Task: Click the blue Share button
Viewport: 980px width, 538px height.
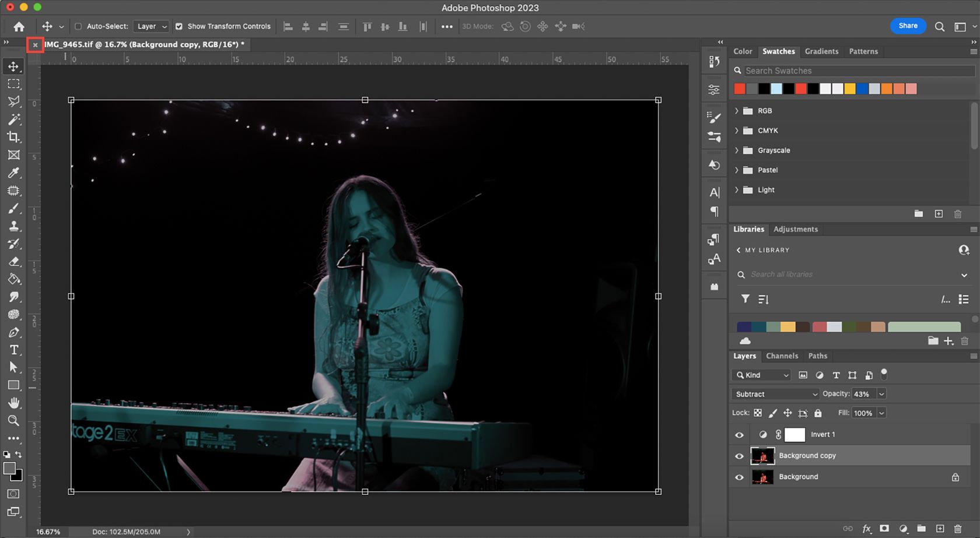Action: [x=908, y=26]
